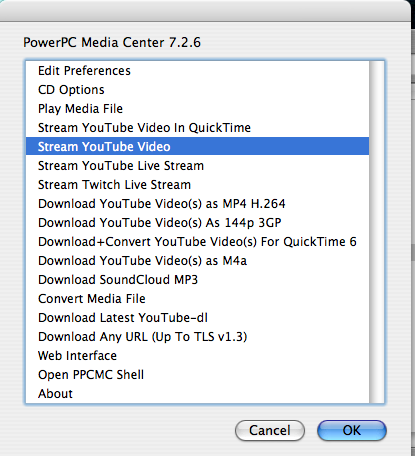Select Stream YouTube Live Stream

(x=197, y=166)
